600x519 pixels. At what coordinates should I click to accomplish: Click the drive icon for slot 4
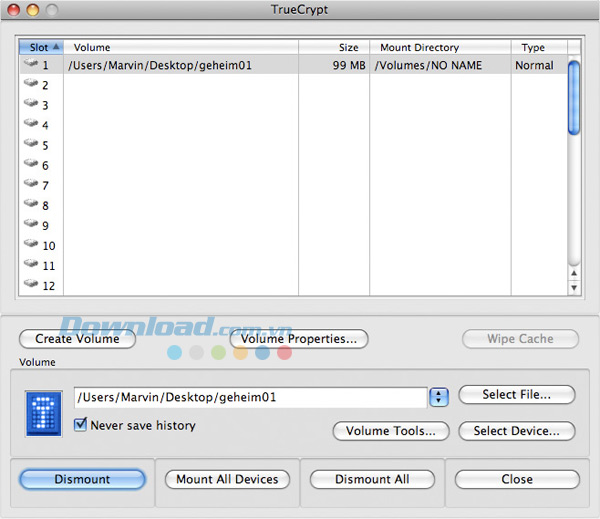(31, 123)
